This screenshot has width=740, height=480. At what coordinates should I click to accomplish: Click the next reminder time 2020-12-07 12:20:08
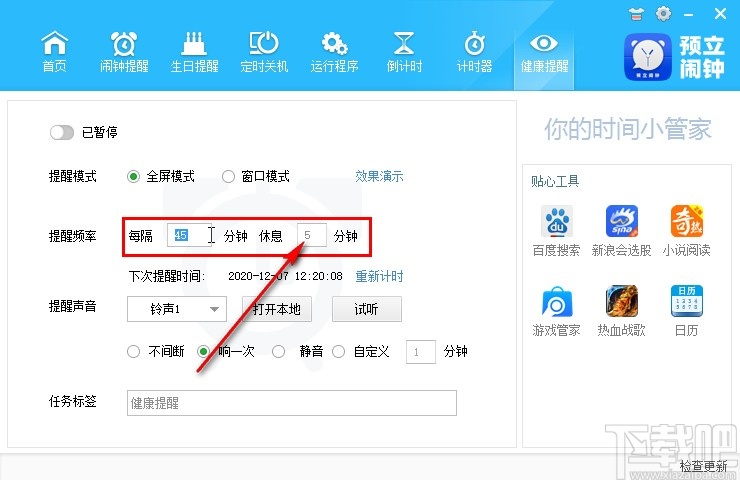point(285,276)
